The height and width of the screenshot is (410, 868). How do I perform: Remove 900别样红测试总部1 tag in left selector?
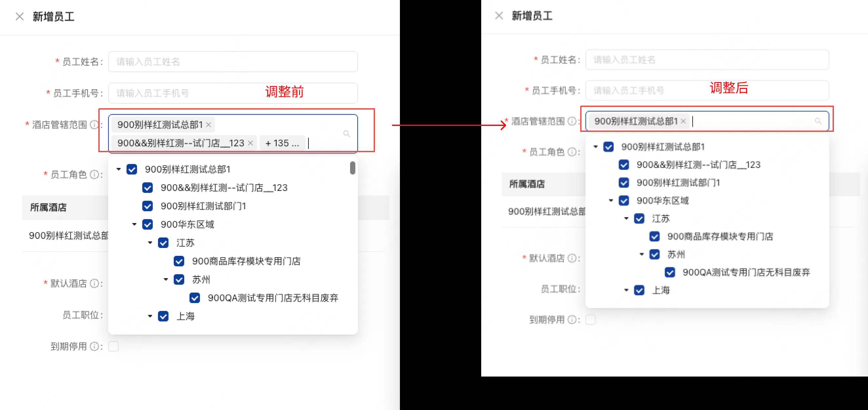pos(208,125)
